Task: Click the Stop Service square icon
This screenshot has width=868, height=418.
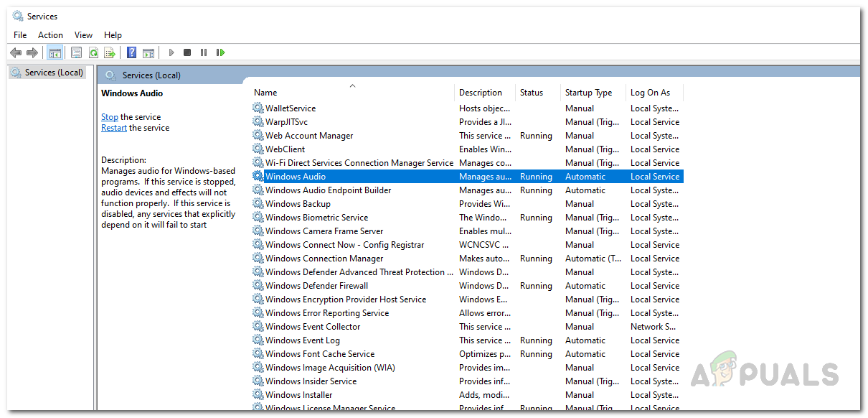Action: (x=187, y=52)
